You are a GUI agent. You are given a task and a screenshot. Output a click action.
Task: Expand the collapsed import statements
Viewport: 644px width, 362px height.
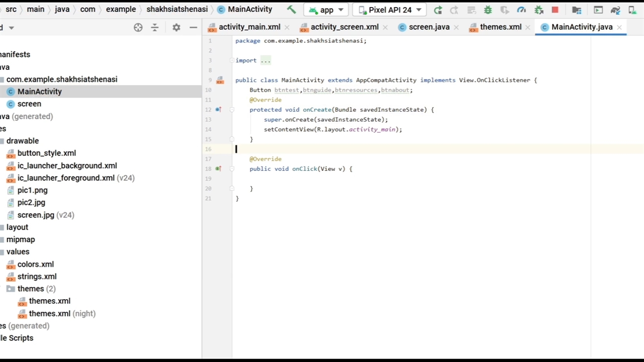click(265, 60)
